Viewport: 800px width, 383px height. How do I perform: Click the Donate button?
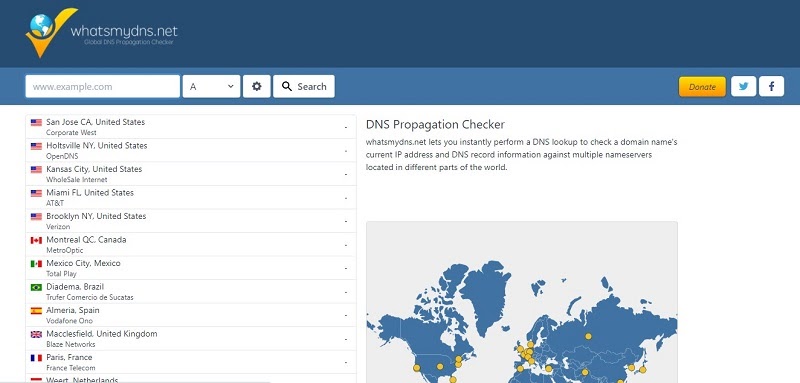pyautogui.click(x=702, y=87)
